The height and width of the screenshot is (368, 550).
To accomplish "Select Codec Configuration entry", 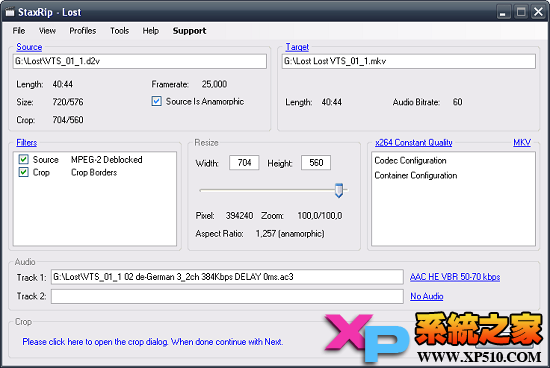I will [410, 161].
